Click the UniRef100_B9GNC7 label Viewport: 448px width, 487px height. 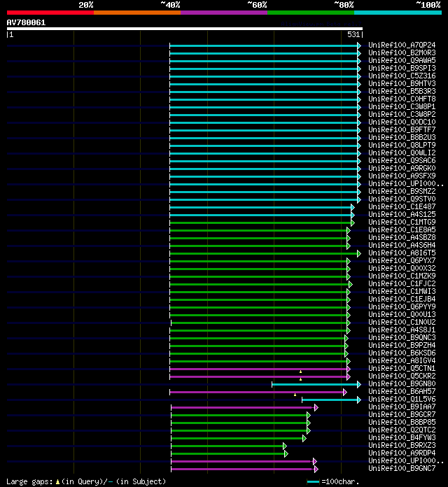click(402, 468)
